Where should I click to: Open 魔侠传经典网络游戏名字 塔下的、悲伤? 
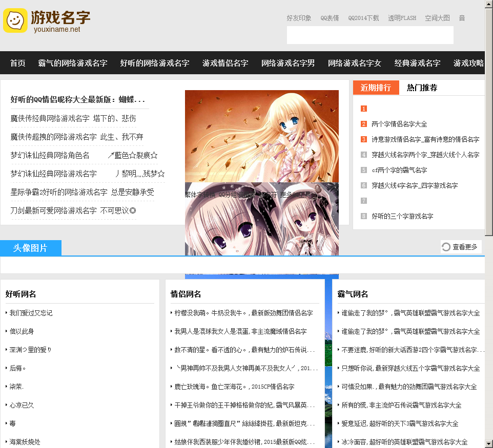click(x=73, y=118)
